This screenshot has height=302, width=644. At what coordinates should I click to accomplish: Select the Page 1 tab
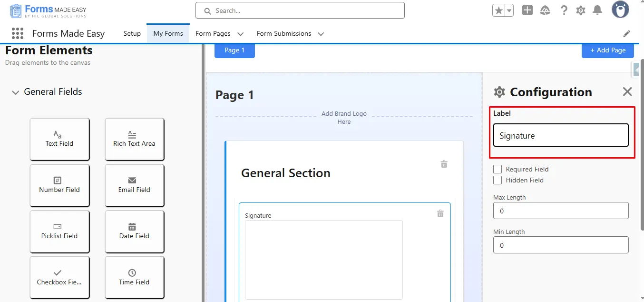click(234, 50)
